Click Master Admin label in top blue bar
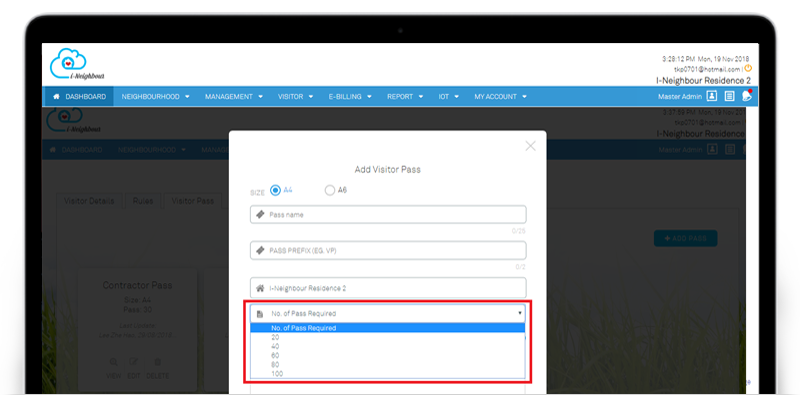Screen dimensions: 800x395 (x=680, y=96)
